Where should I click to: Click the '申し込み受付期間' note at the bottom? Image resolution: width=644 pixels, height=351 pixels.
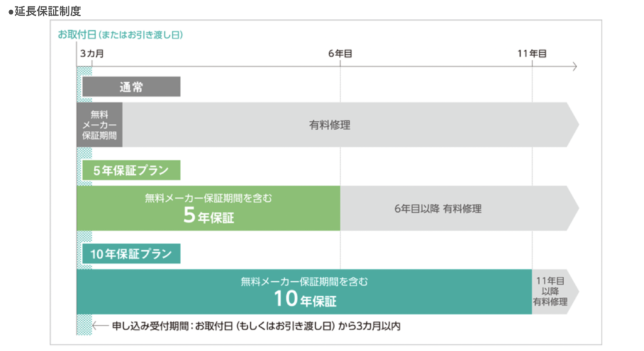pyautogui.click(x=257, y=326)
